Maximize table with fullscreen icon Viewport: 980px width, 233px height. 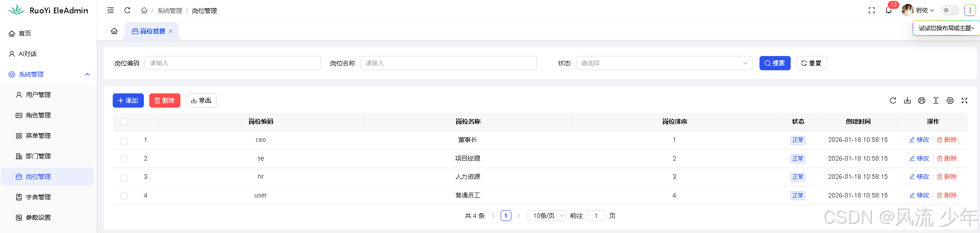click(x=964, y=100)
